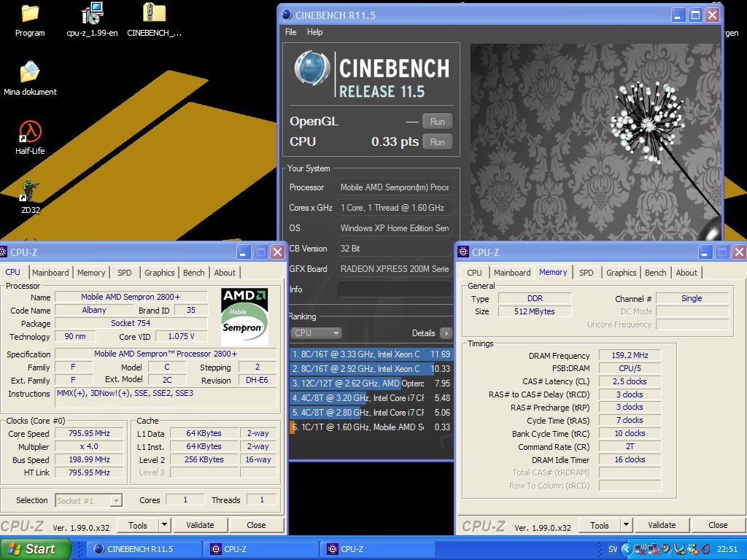
Task: Click the right CPU-Z title bar icon
Action: [463, 252]
